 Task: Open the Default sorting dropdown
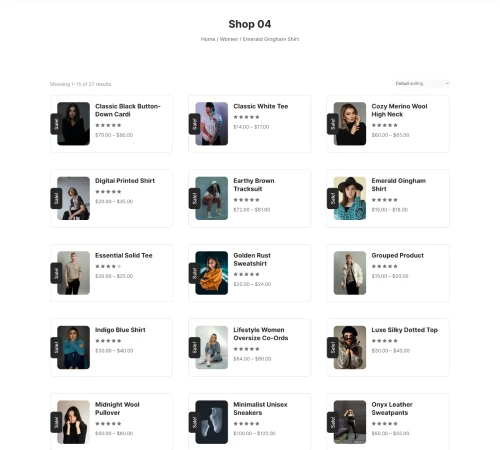[x=421, y=83]
